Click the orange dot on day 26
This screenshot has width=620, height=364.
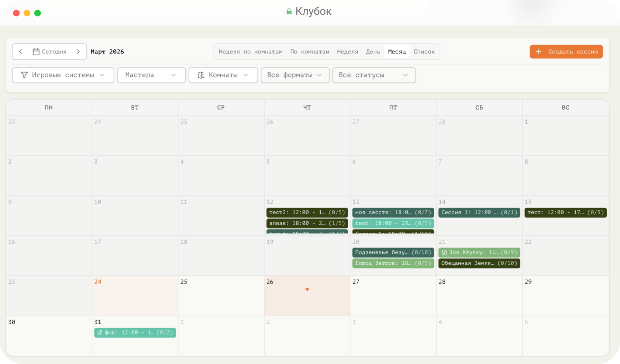(x=307, y=289)
